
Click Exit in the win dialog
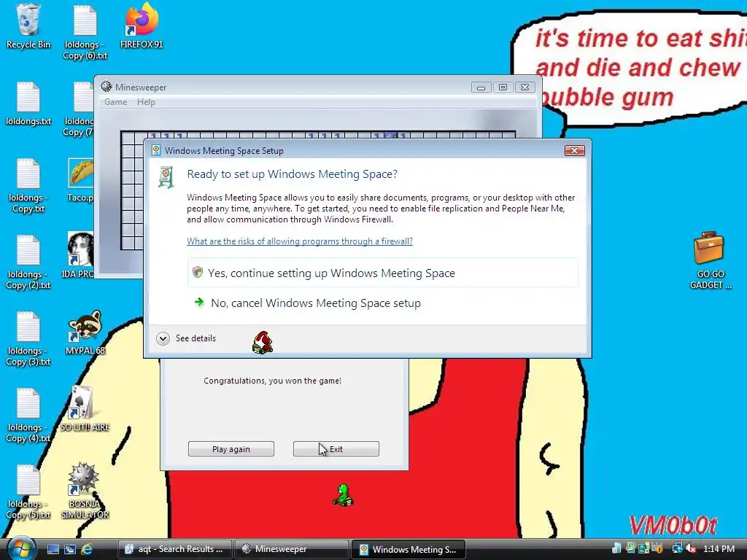(336, 448)
